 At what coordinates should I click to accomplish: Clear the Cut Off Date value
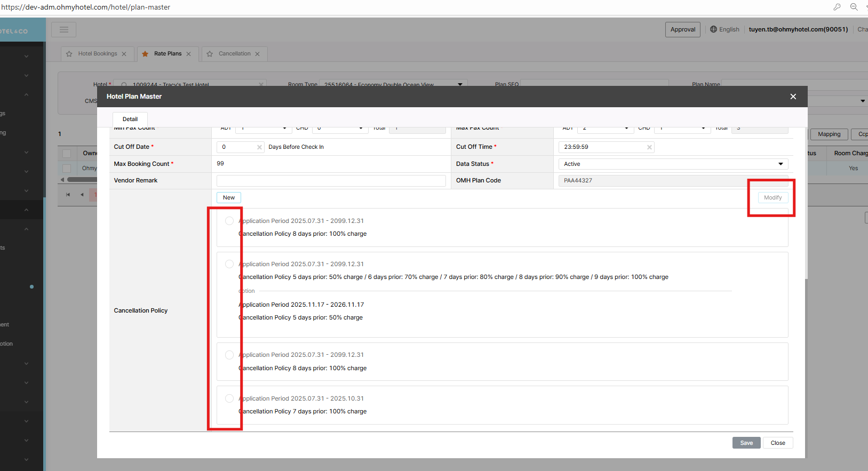tap(259, 147)
